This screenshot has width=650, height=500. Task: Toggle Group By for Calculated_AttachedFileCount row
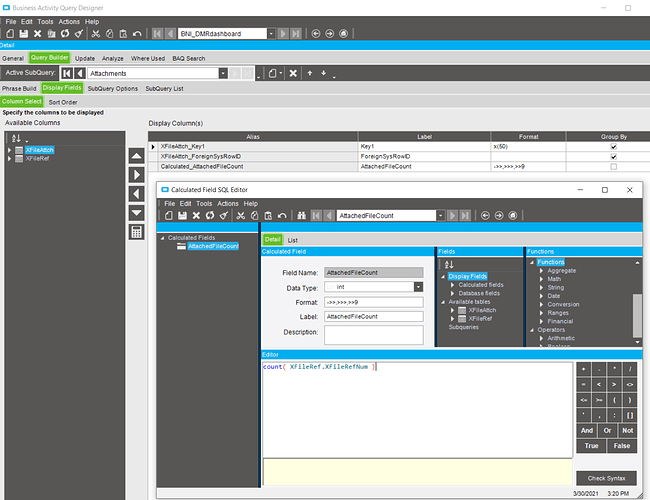(613, 166)
